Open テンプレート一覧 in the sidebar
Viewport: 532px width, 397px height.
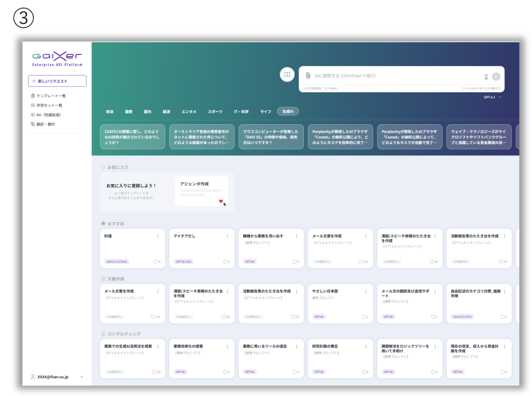(x=51, y=96)
